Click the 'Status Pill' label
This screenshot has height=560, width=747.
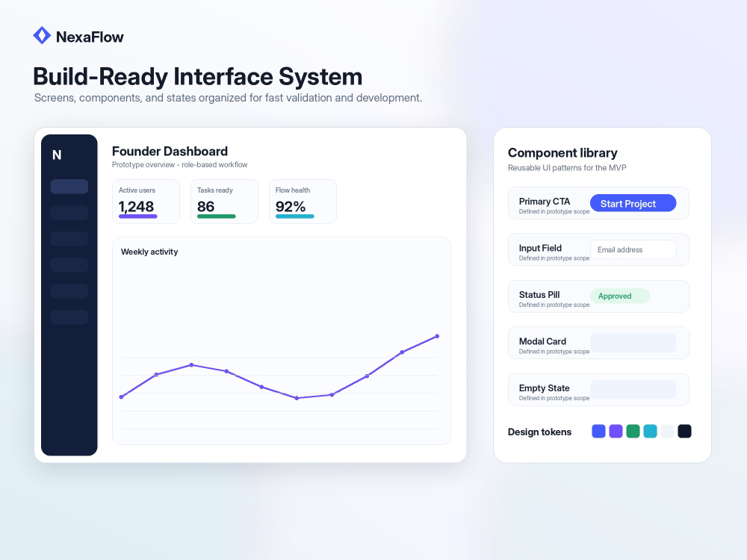point(539,295)
